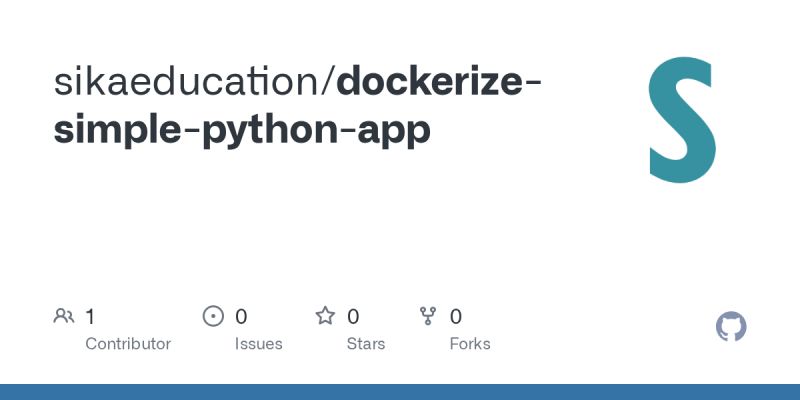Click the contributor count 1
The height and width of the screenshot is (400, 800).
(90, 317)
